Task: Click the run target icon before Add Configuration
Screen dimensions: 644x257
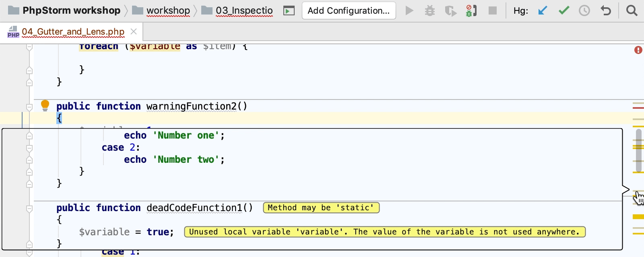Action: 289,10
